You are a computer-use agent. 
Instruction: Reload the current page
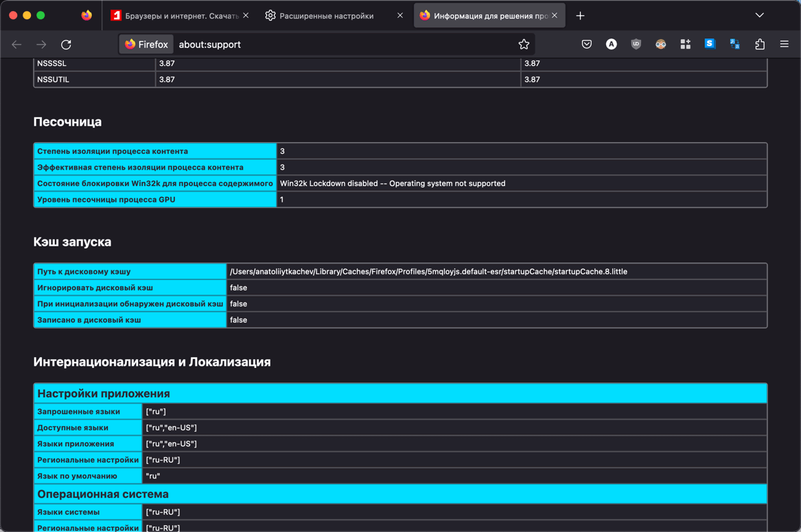pyautogui.click(x=66, y=45)
